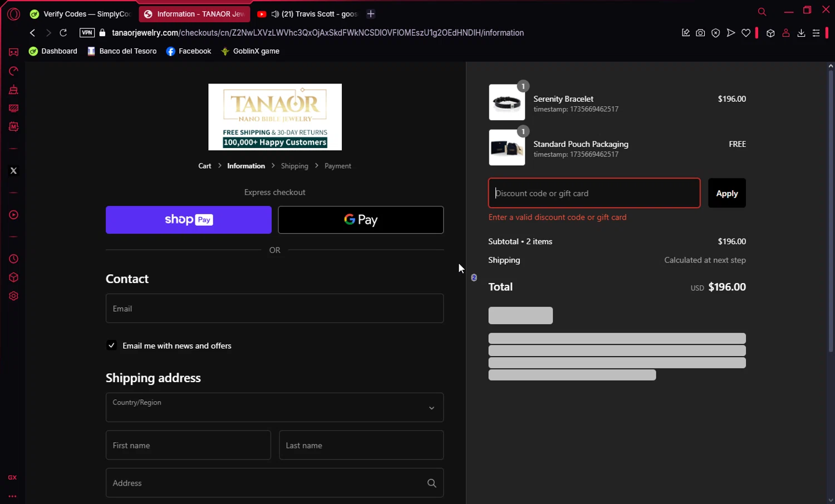Click the GX logo at sidebar bottom
835x504 pixels.
click(12, 477)
